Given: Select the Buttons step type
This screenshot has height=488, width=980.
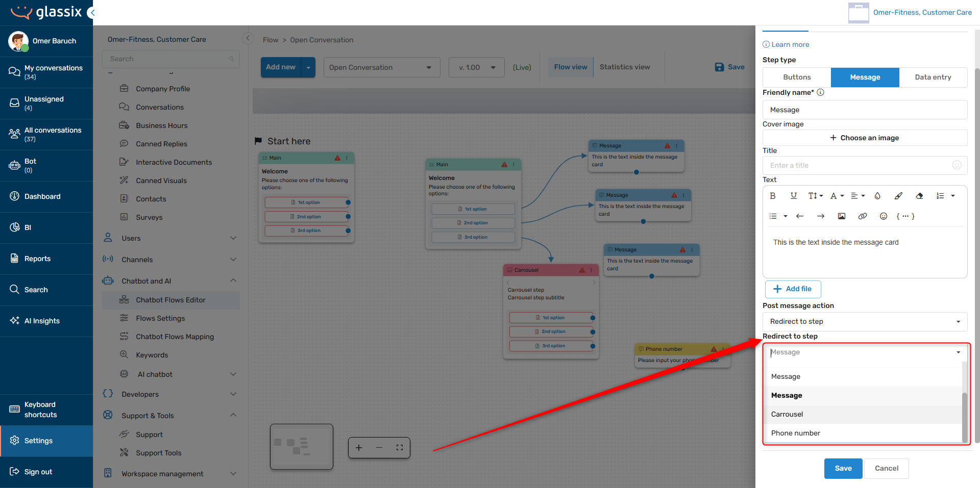Looking at the screenshot, I should (x=797, y=77).
